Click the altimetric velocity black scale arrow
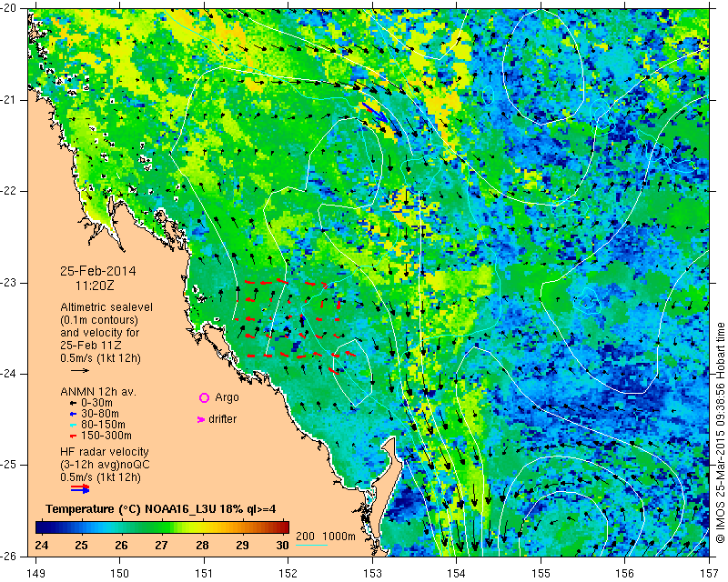Screen dimensions: 728x582 coord(80,370)
